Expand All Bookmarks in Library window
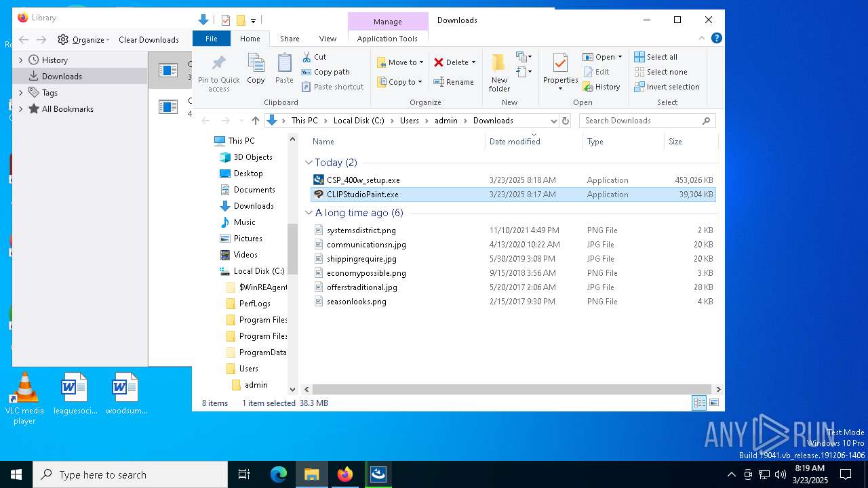Image resolution: width=868 pixels, height=488 pixels. tap(20, 109)
